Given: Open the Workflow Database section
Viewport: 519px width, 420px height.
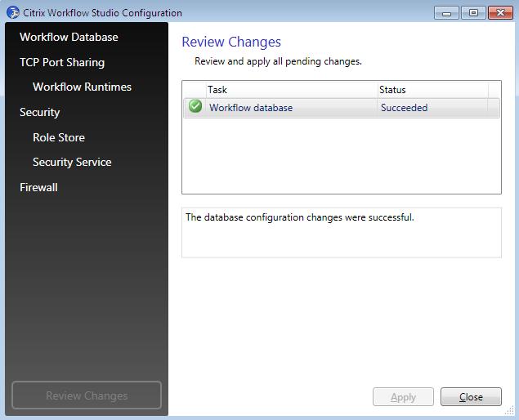Looking at the screenshot, I should click(69, 37).
